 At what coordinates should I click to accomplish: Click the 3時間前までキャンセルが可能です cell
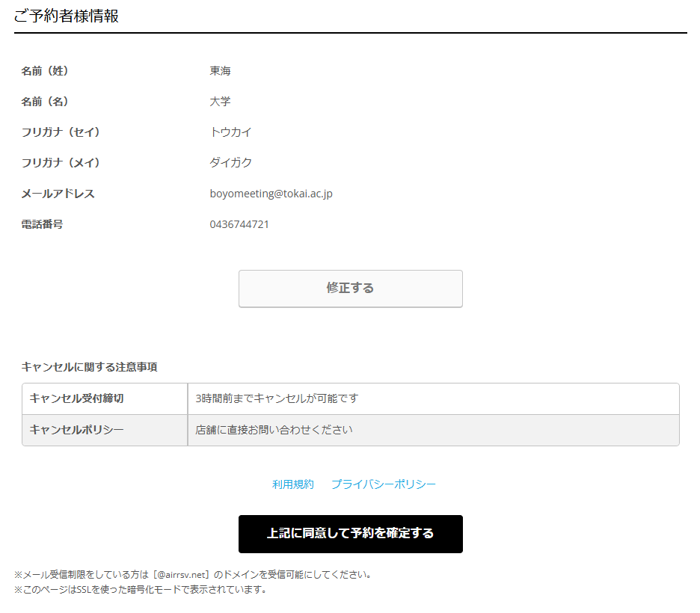[x=277, y=398]
